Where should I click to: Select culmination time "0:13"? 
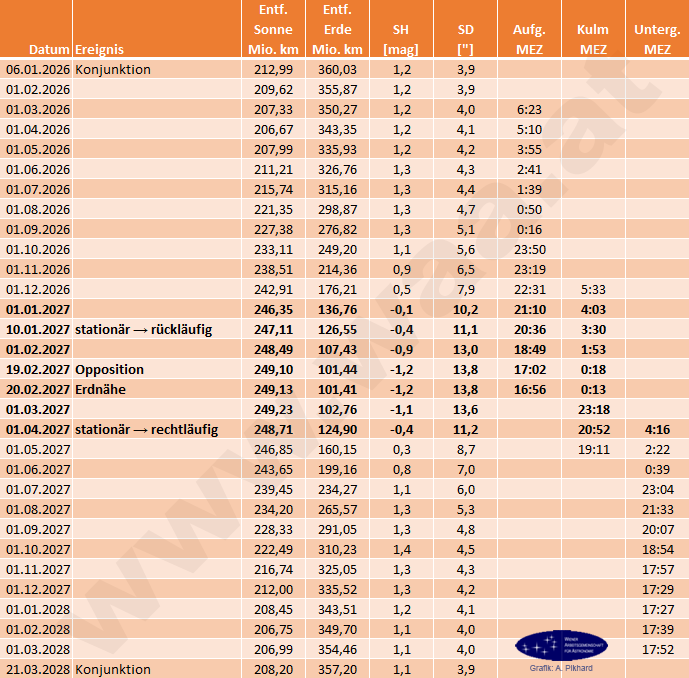pyautogui.click(x=593, y=389)
